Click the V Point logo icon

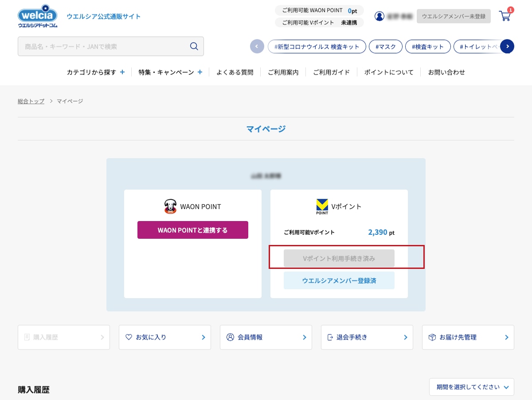(x=322, y=206)
